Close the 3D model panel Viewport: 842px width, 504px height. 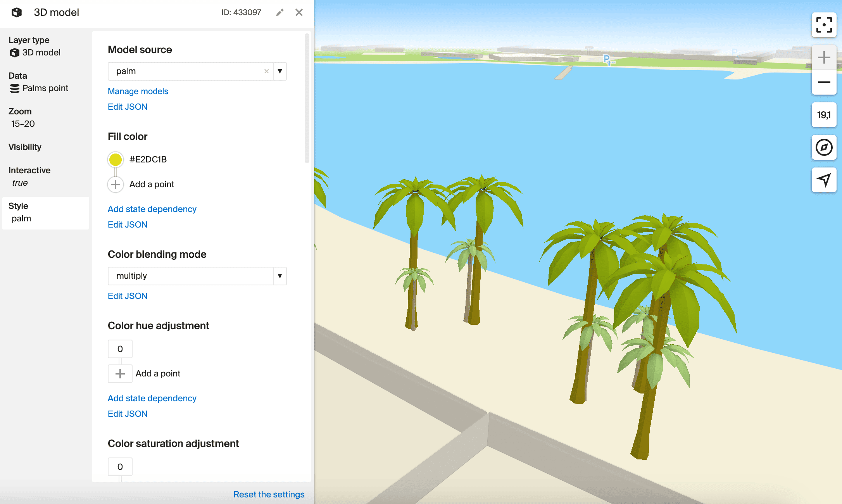point(299,12)
